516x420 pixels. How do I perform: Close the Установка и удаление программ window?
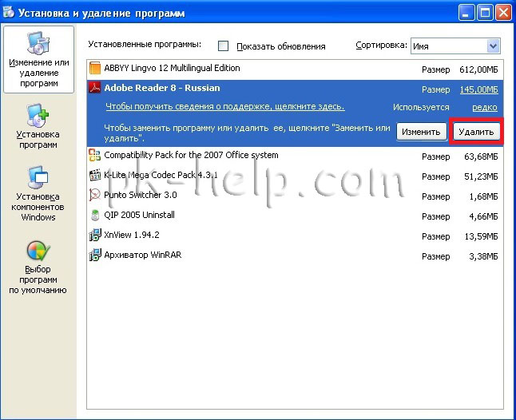(x=503, y=13)
